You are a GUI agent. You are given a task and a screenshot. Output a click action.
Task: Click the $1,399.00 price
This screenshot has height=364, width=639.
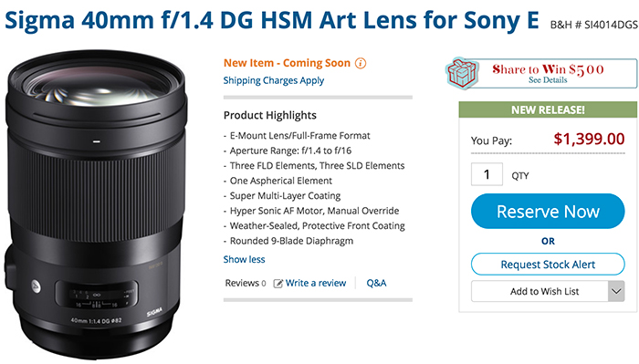[x=589, y=140]
